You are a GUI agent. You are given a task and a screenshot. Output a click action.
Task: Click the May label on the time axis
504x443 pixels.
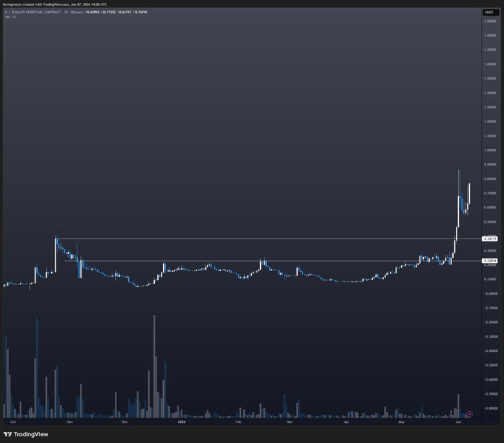401,422
